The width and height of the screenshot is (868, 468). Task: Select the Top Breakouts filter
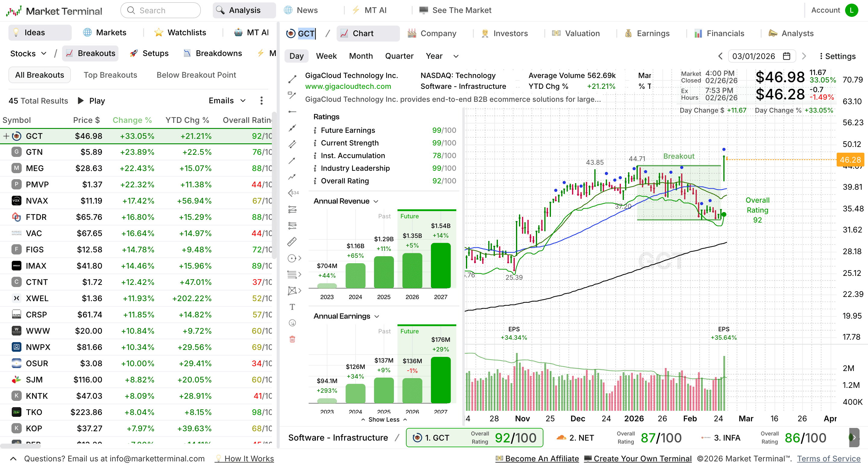(x=111, y=75)
